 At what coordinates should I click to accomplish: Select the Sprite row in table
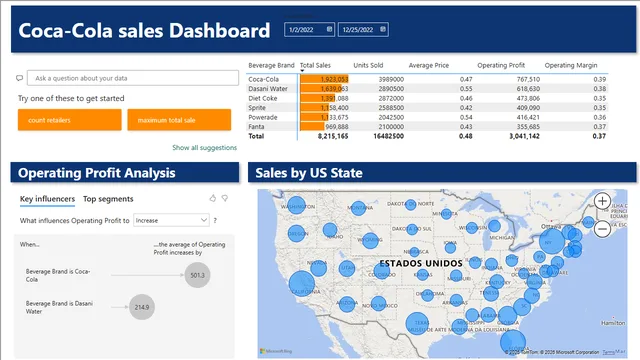(x=427, y=108)
